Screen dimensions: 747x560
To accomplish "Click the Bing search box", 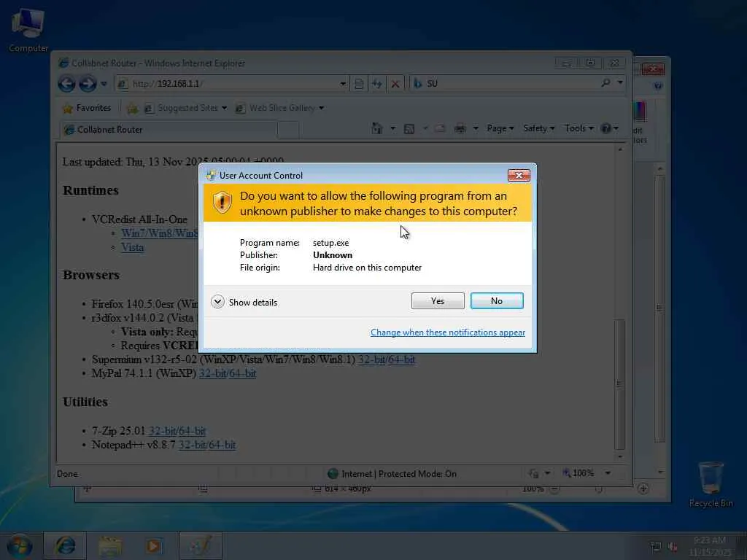I will 505,84.
